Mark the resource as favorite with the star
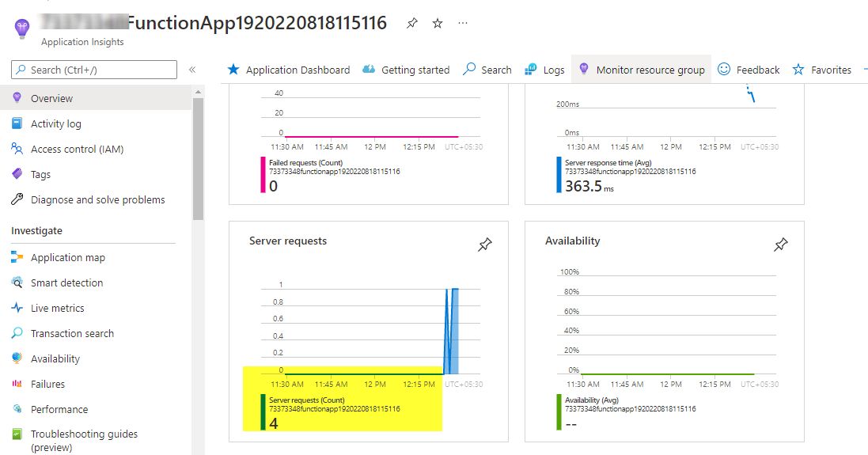Image resolution: width=868 pixels, height=455 pixels. [x=438, y=23]
